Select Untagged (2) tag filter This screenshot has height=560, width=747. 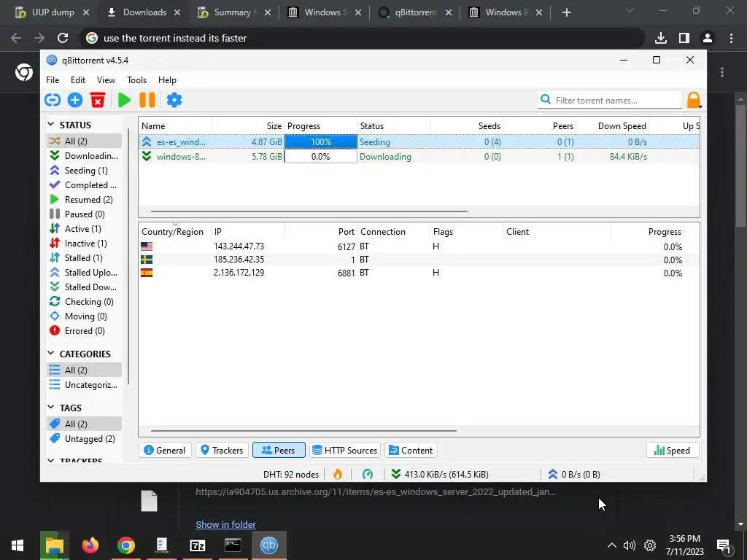(x=85, y=438)
